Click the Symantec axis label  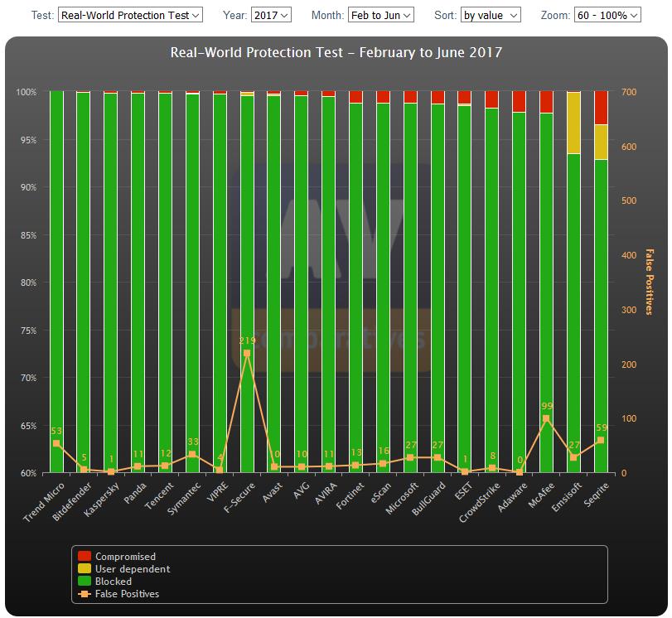point(184,499)
